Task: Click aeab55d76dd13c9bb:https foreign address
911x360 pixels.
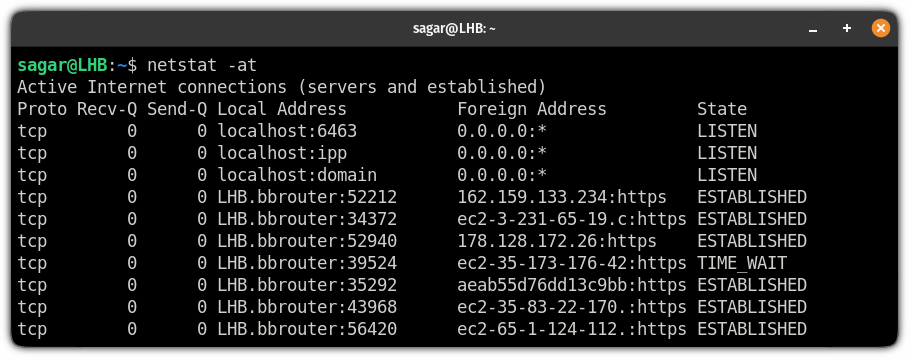Action: tap(572, 285)
